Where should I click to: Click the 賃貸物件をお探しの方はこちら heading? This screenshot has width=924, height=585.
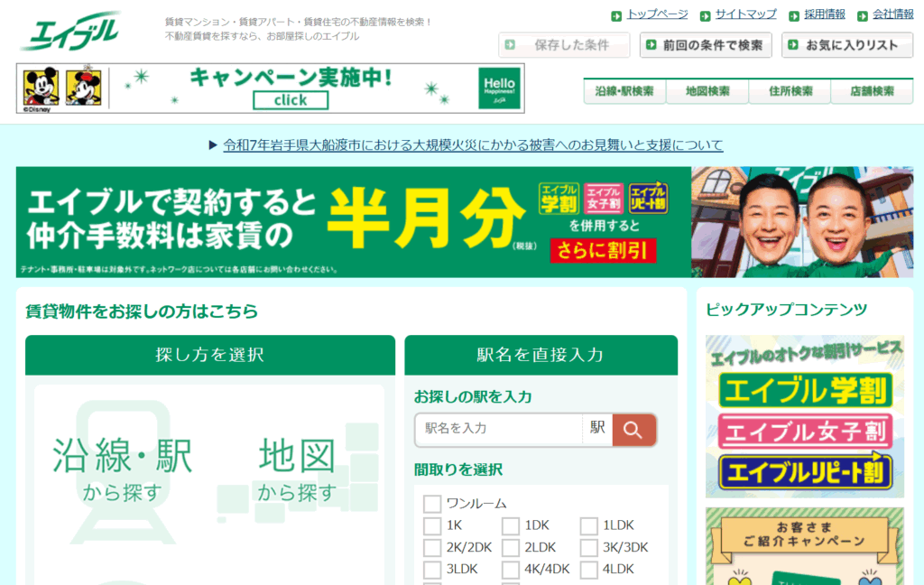[x=142, y=311]
